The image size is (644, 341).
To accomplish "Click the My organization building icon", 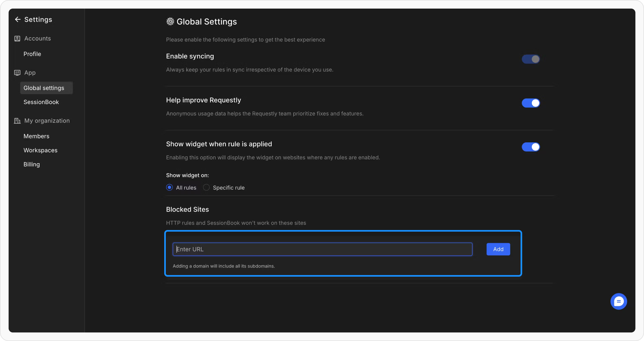I will coord(17,121).
